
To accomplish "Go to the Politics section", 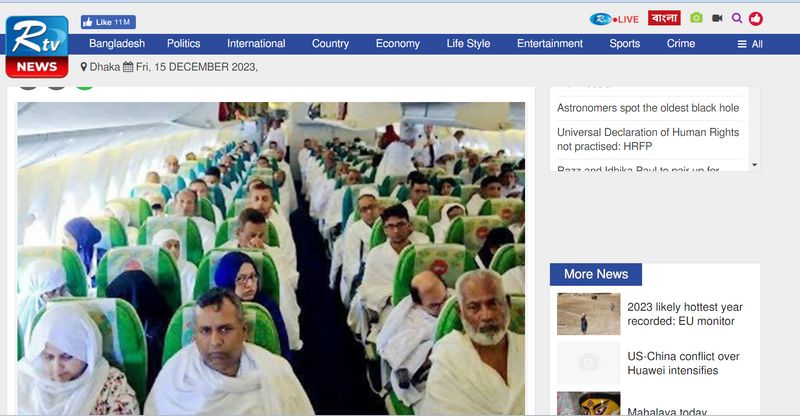I will pos(184,44).
